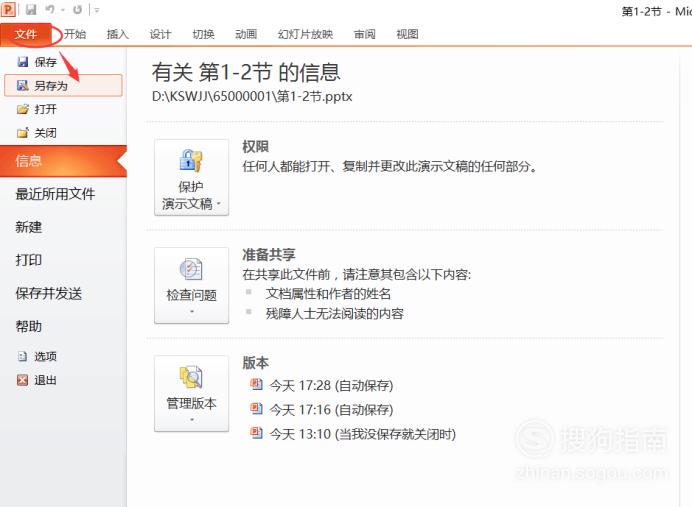The height and width of the screenshot is (507, 692).
Task: Expand the 保护演示文稿 dropdown arrow
Action: 219,203
